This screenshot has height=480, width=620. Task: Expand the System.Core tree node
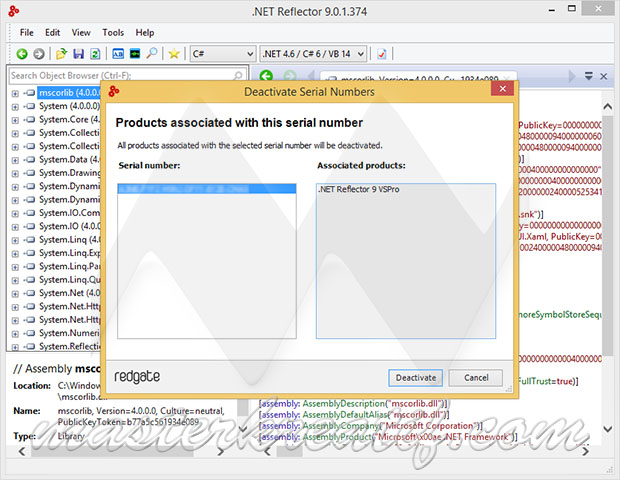coord(15,120)
